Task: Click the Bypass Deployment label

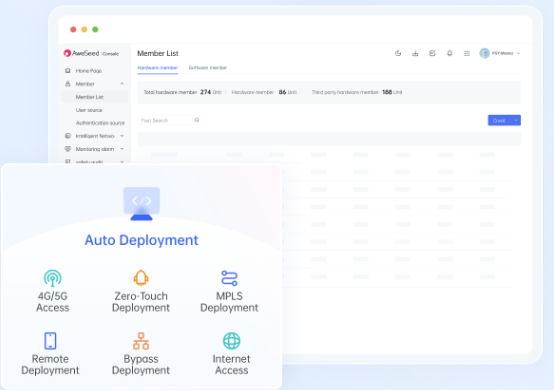Action: (x=141, y=364)
